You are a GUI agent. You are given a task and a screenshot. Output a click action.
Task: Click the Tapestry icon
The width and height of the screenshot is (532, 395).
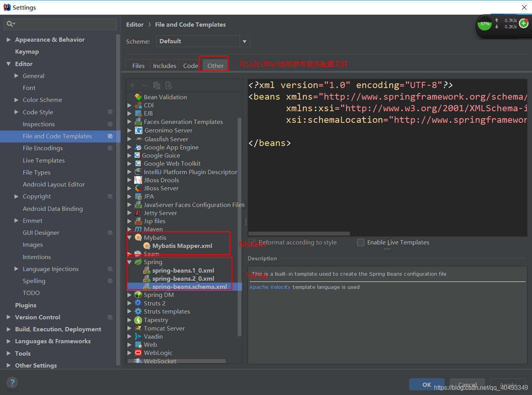tap(138, 320)
